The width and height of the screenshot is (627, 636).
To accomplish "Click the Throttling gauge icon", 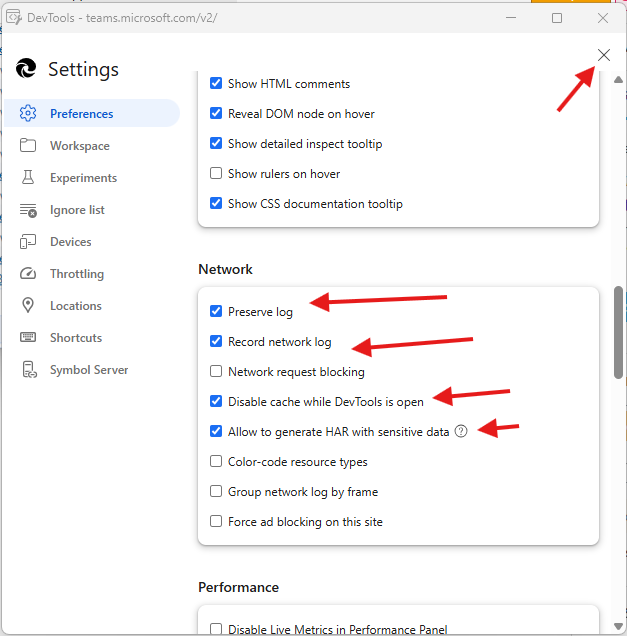I will [x=28, y=274].
